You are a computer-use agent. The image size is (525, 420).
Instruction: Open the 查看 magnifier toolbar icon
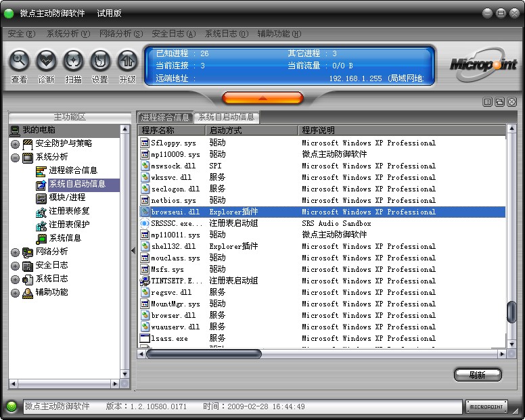tap(19, 61)
